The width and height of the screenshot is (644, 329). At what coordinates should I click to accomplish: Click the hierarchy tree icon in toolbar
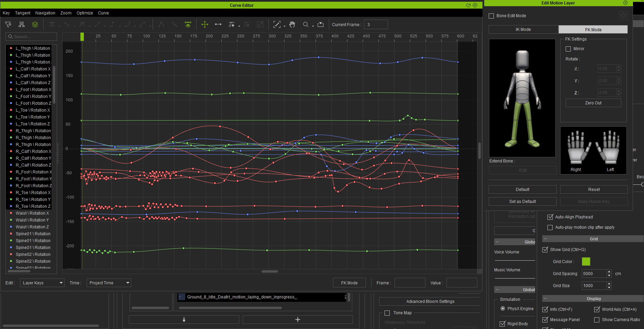pyautogui.click(x=22, y=24)
